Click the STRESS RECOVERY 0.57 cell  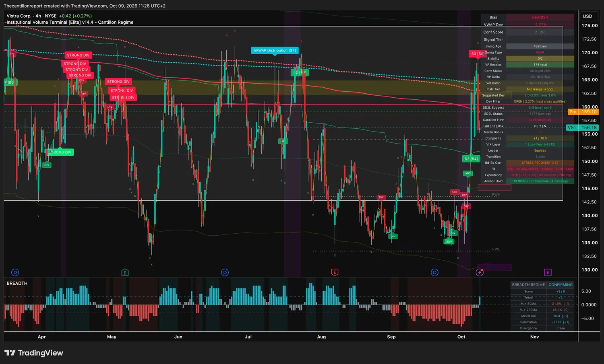[540, 163]
